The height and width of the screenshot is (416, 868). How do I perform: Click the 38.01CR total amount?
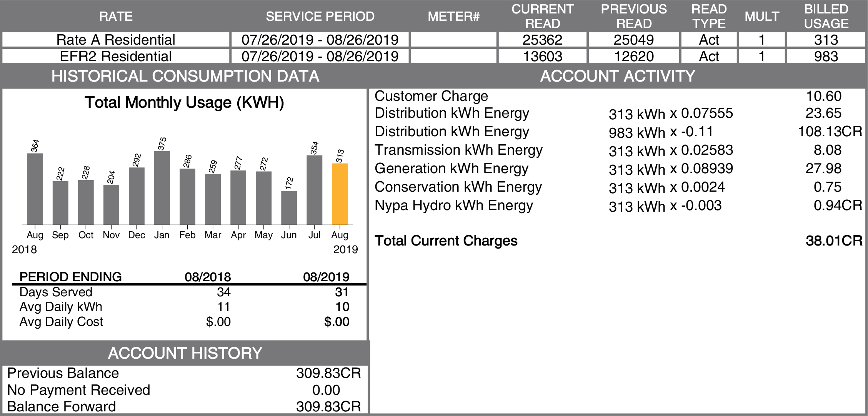833,241
